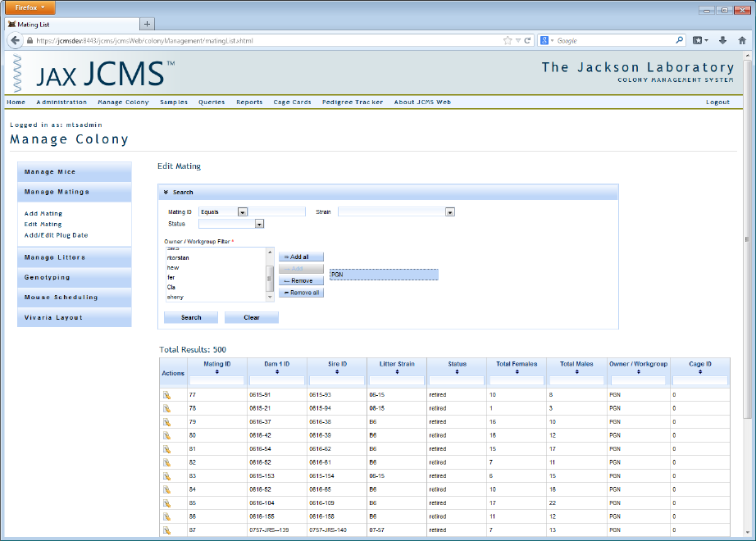The width and height of the screenshot is (756, 541).
Task: Click the edit icon for mating 85
Action: (x=166, y=503)
